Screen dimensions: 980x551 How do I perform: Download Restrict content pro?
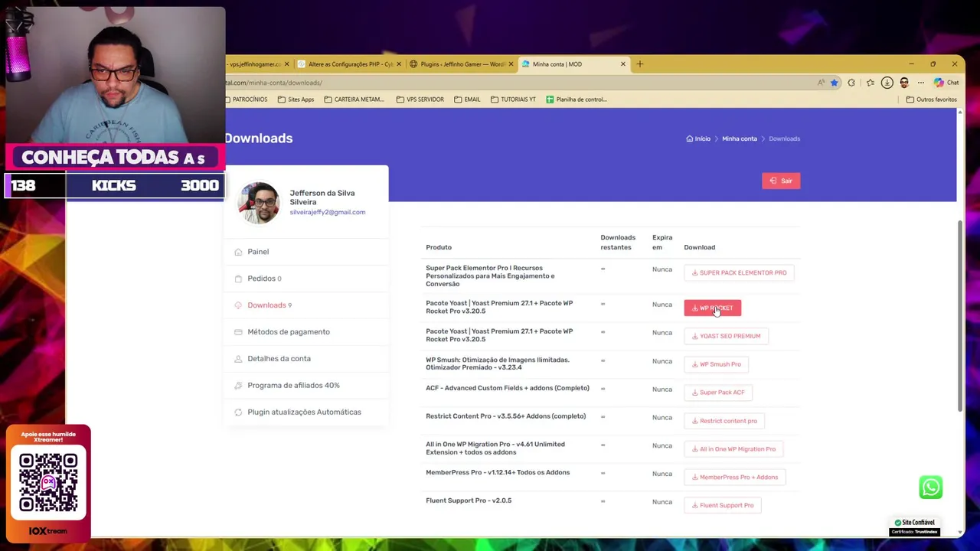[x=724, y=421]
